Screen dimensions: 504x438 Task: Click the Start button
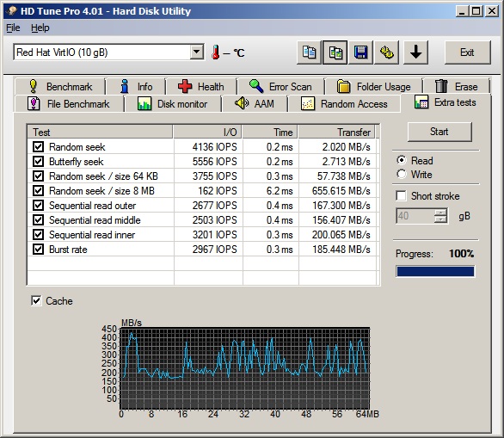point(439,132)
